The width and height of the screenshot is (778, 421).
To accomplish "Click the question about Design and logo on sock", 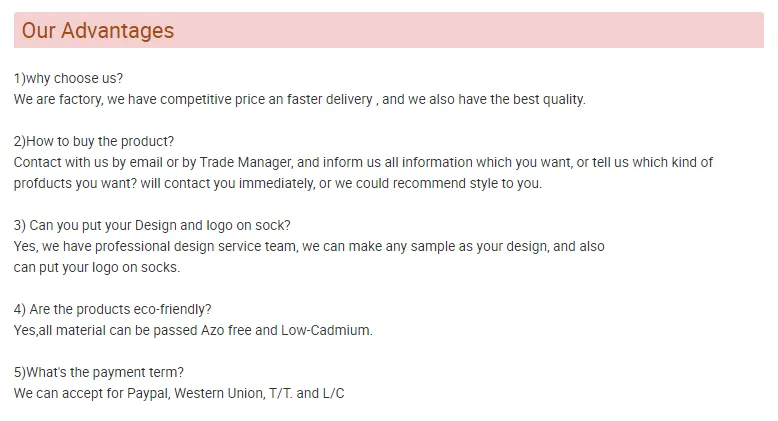I will click(x=152, y=225).
